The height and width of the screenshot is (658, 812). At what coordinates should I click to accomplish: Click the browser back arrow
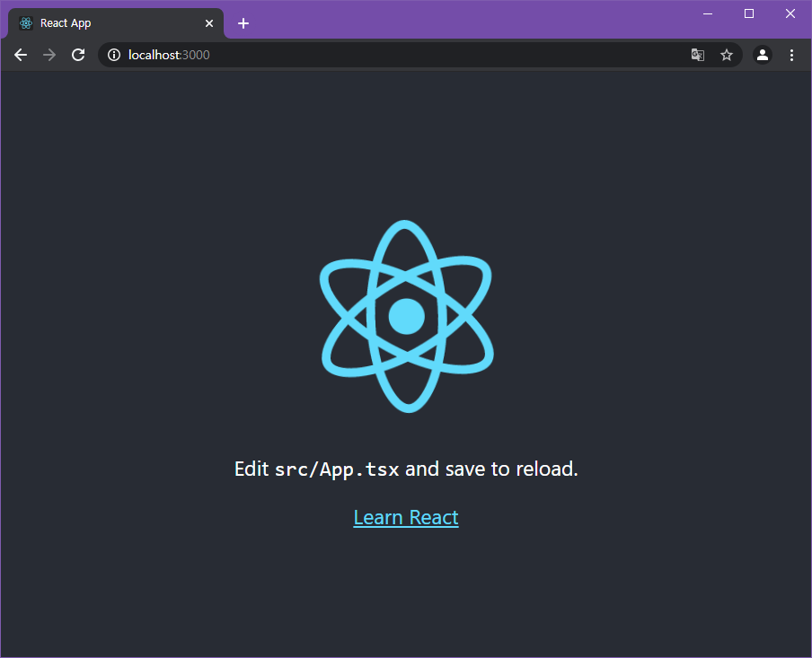point(21,55)
